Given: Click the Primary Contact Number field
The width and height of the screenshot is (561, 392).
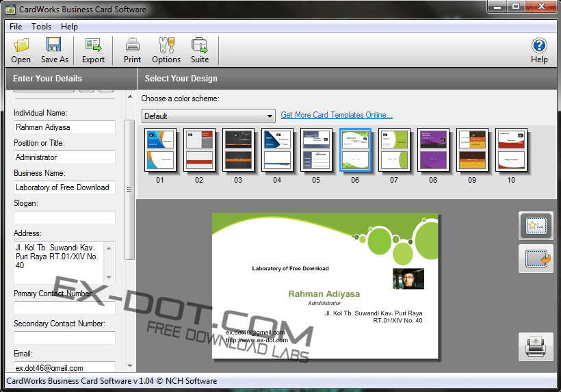Looking at the screenshot, I should 64,308.
